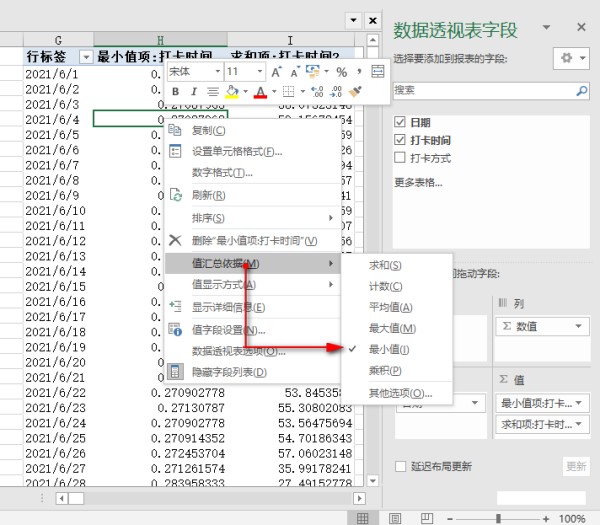The width and height of the screenshot is (600, 525).
Task: Open the 最小值项:打卡... value field dropdown
Action: [x=578, y=403]
